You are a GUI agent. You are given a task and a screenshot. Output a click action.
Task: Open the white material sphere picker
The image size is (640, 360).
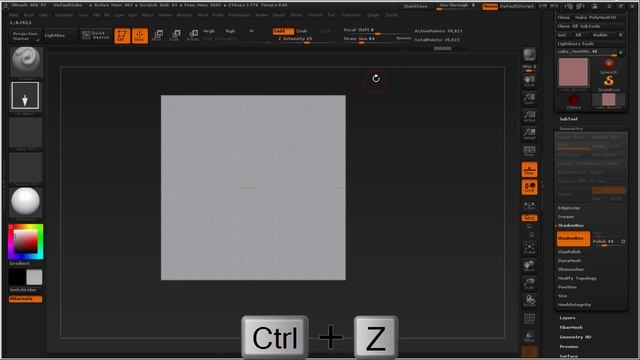click(x=25, y=202)
